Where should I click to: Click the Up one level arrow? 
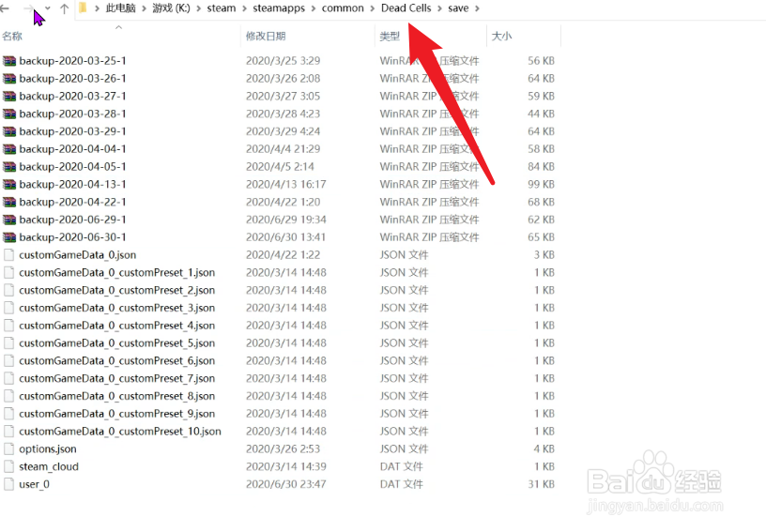tap(64, 8)
